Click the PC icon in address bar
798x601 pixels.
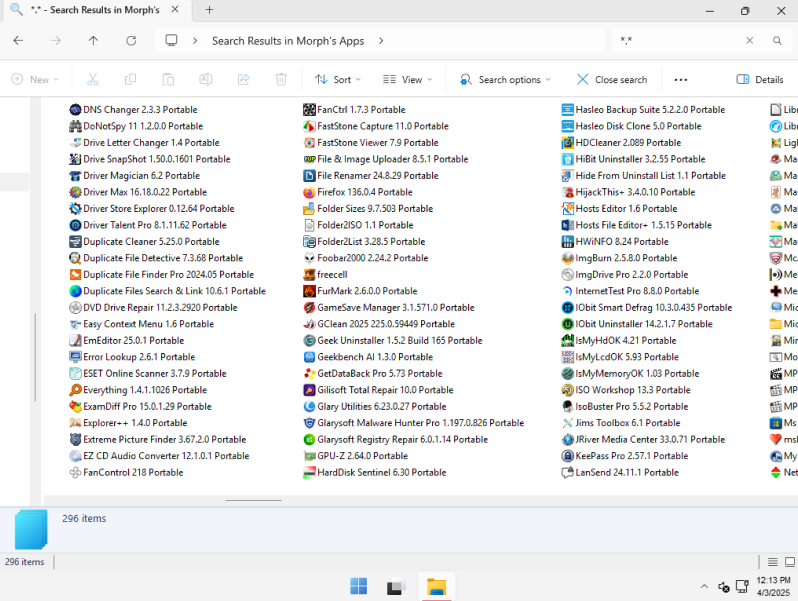(x=172, y=41)
